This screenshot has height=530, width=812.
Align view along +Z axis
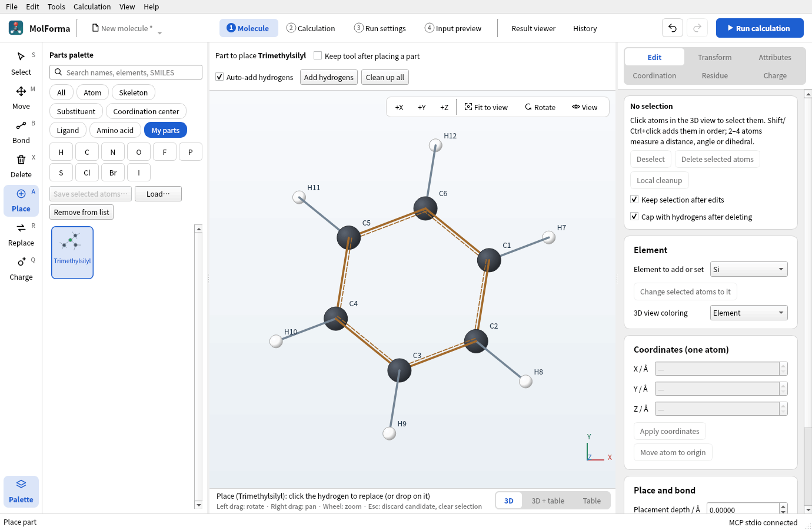pyautogui.click(x=444, y=107)
